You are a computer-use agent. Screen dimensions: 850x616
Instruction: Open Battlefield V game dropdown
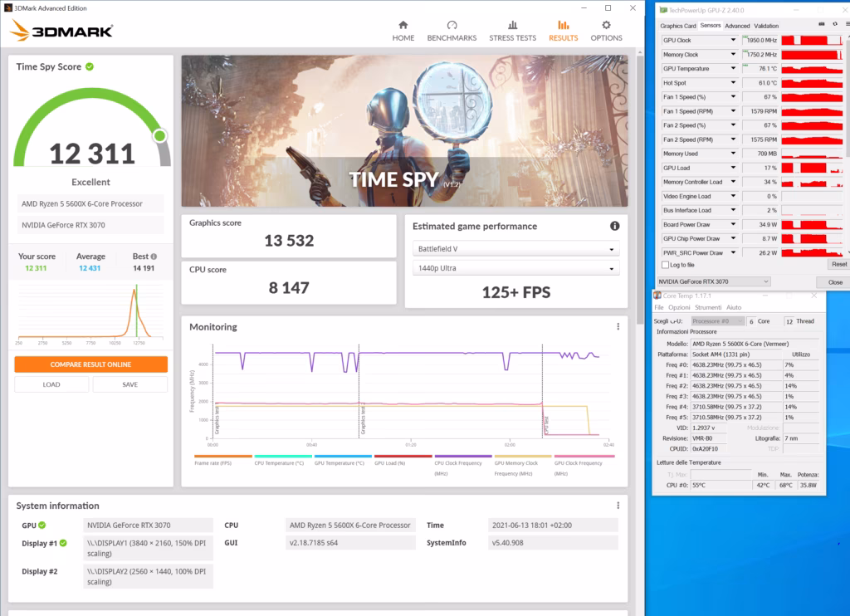click(x=515, y=249)
